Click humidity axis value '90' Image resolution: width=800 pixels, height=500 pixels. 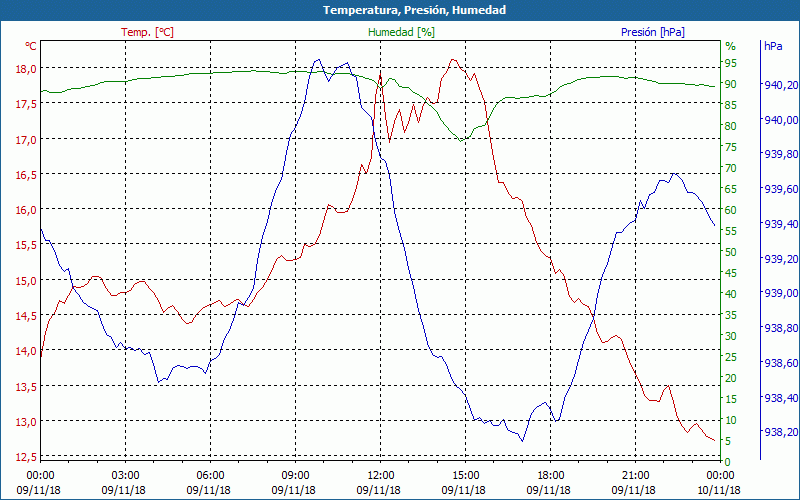click(x=731, y=84)
